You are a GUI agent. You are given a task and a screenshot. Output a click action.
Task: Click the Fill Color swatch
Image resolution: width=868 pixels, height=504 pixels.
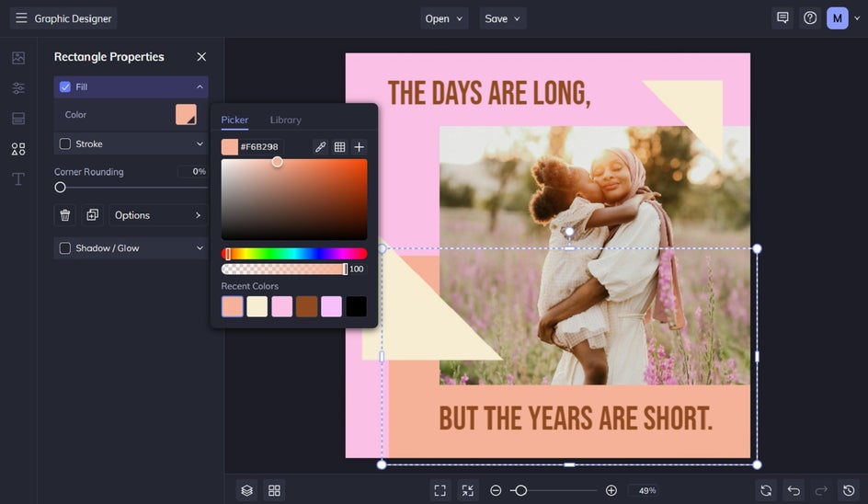pyautogui.click(x=186, y=115)
